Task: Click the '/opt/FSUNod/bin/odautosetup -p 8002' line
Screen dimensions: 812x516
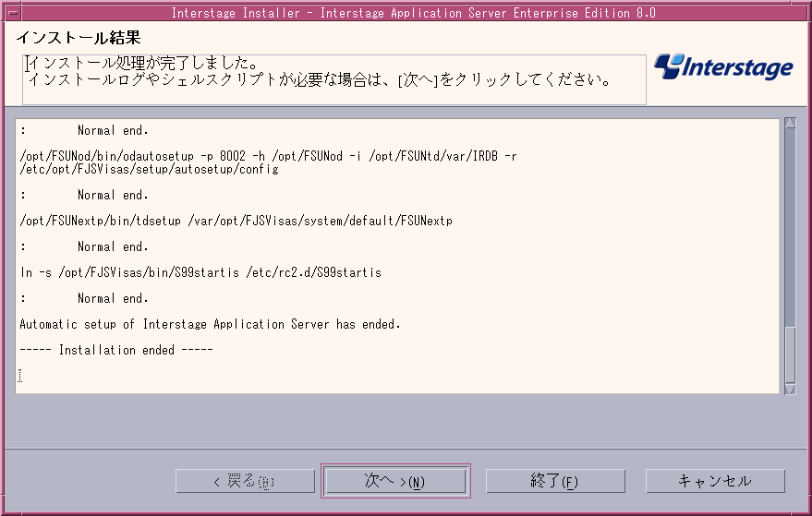Action: [268, 156]
